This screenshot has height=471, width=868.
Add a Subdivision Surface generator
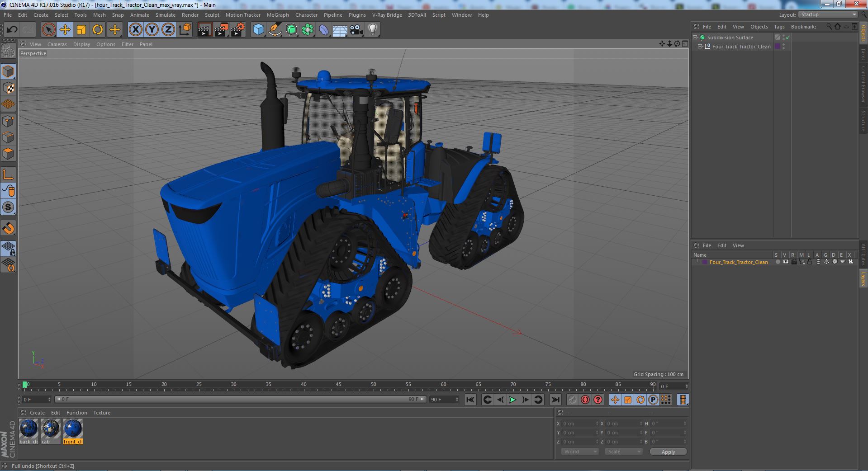click(x=291, y=30)
